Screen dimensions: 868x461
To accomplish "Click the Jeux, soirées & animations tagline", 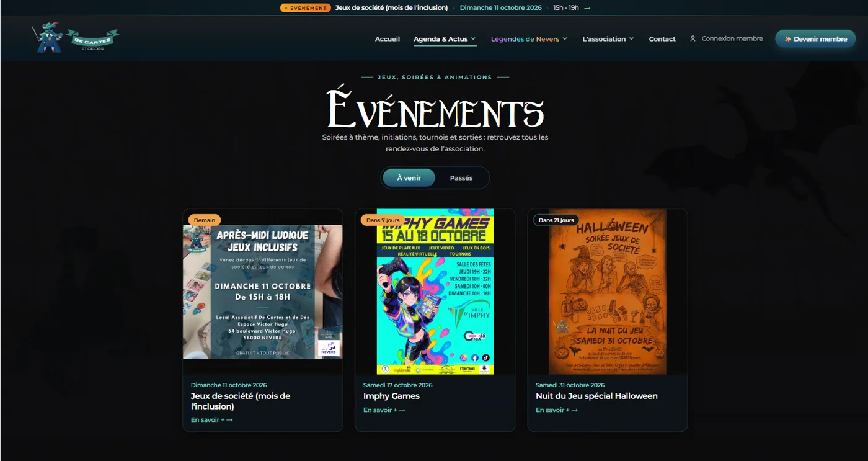I will [435, 78].
